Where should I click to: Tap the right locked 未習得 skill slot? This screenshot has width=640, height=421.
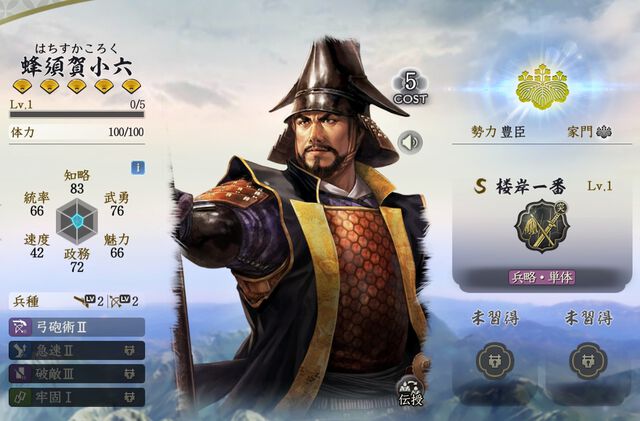coord(588,361)
